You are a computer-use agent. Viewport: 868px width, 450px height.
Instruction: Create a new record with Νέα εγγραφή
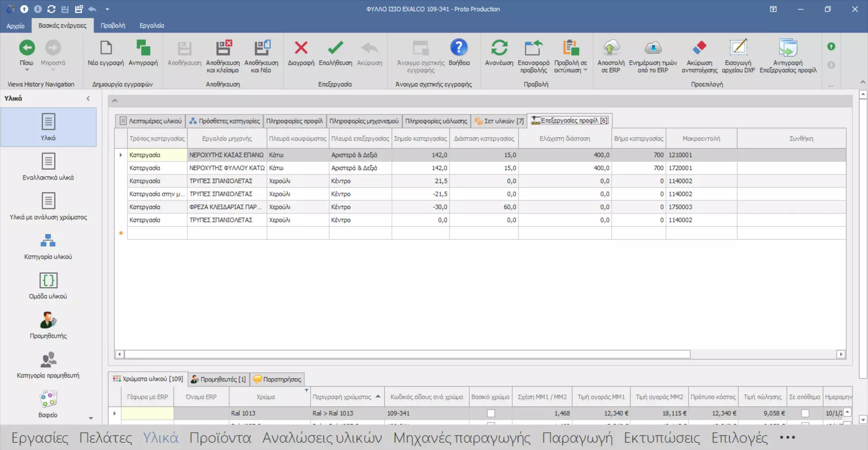(x=106, y=48)
